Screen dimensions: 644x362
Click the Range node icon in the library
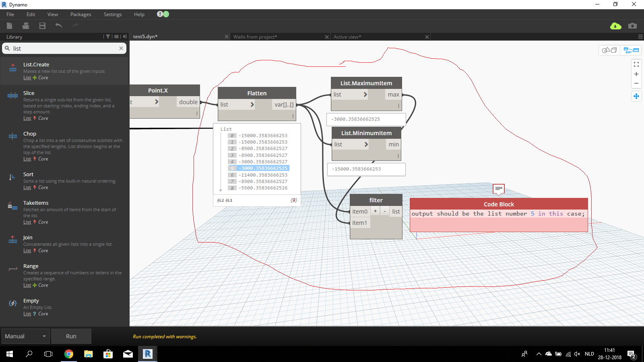pos(13,269)
